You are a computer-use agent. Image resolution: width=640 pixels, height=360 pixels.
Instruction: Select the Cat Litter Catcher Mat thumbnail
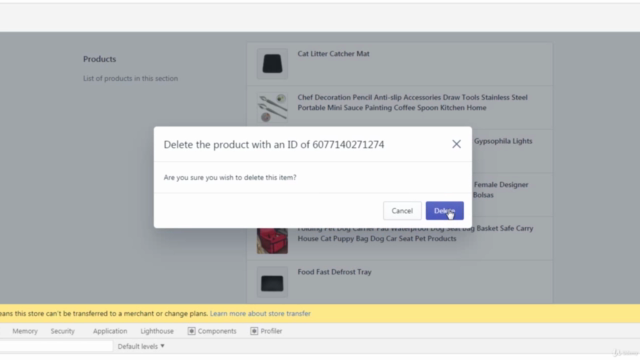(x=272, y=64)
